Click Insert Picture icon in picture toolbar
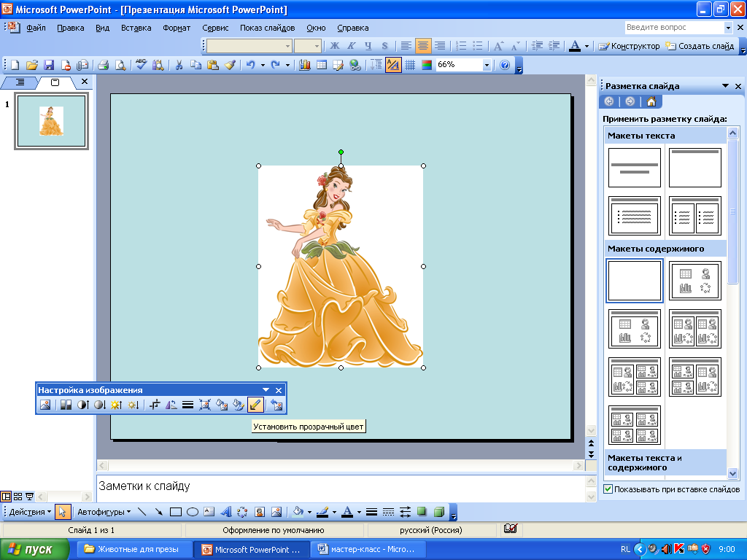 (x=44, y=405)
